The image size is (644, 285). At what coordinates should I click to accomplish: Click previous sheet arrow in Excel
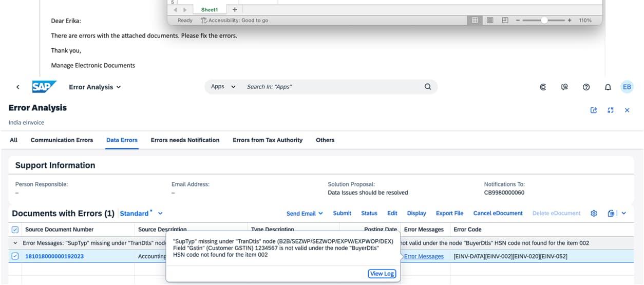click(176, 10)
